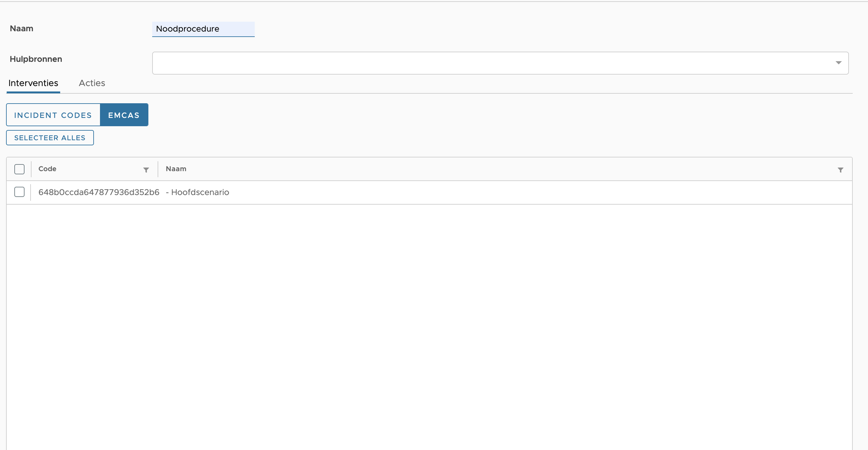Sort by the Naam column header

pyautogui.click(x=176, y=169)
